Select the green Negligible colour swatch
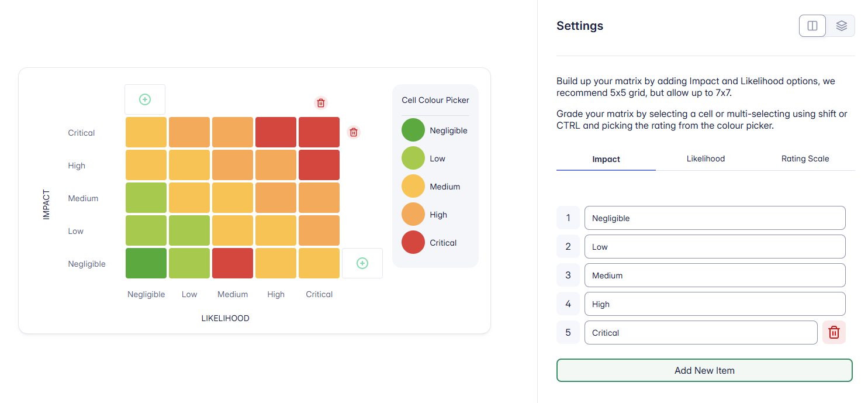 coord(413,130)
